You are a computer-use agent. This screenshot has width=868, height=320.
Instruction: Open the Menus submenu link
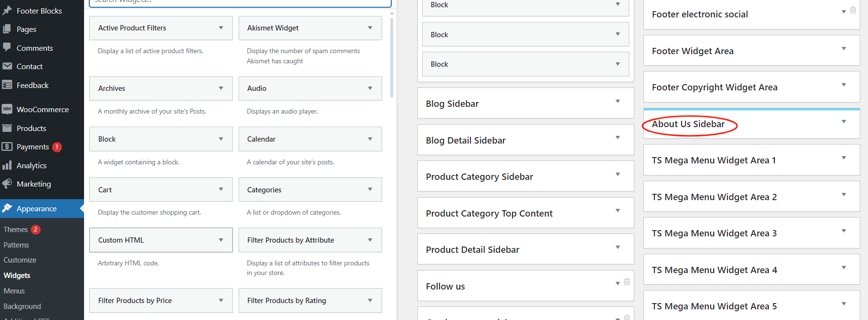pos(14,291)
